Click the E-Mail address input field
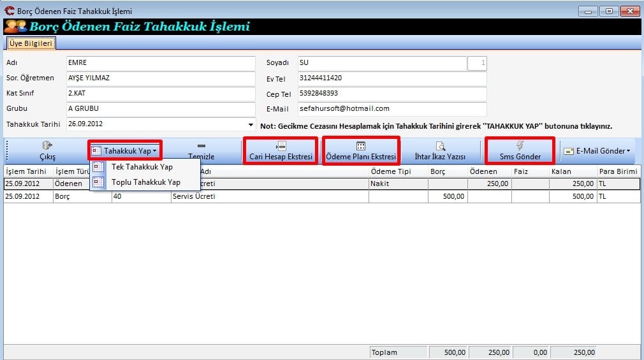 click(391, 109)
